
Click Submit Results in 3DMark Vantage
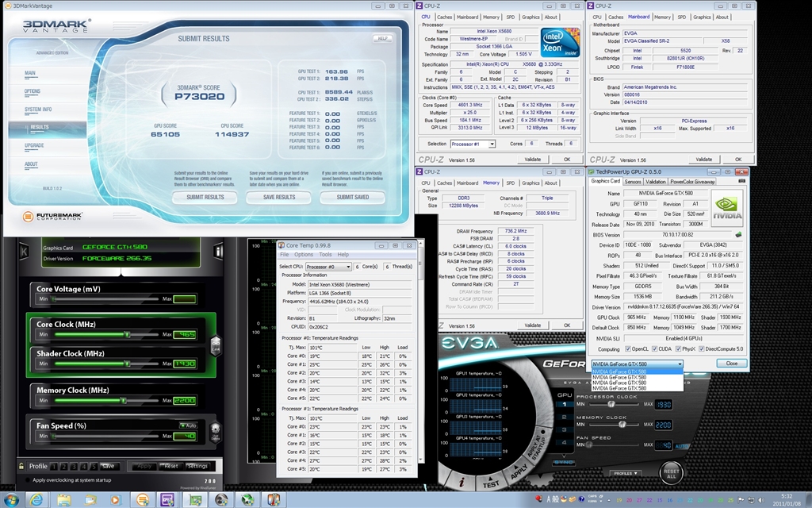(x=205, y=197)
